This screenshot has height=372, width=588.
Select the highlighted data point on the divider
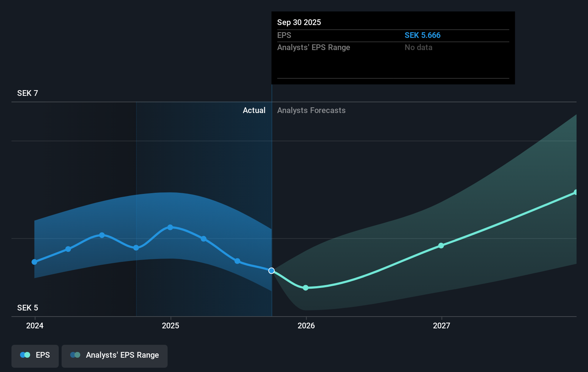pos(271,271)
